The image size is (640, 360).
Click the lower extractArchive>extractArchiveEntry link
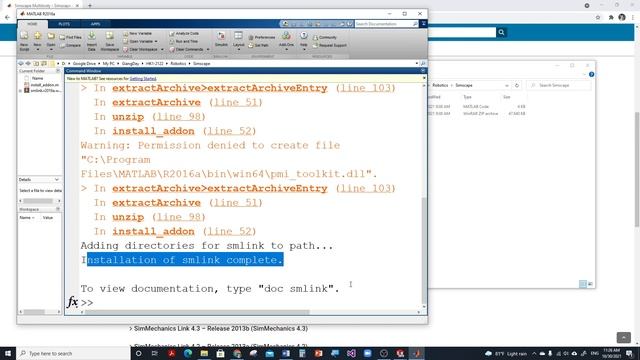(x=220, y=189)
